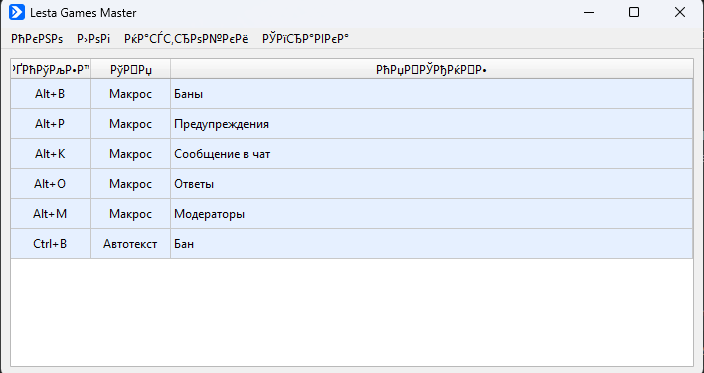Click the header above the description column
This screenshot has height=373, width=704.
coord(431,70)
